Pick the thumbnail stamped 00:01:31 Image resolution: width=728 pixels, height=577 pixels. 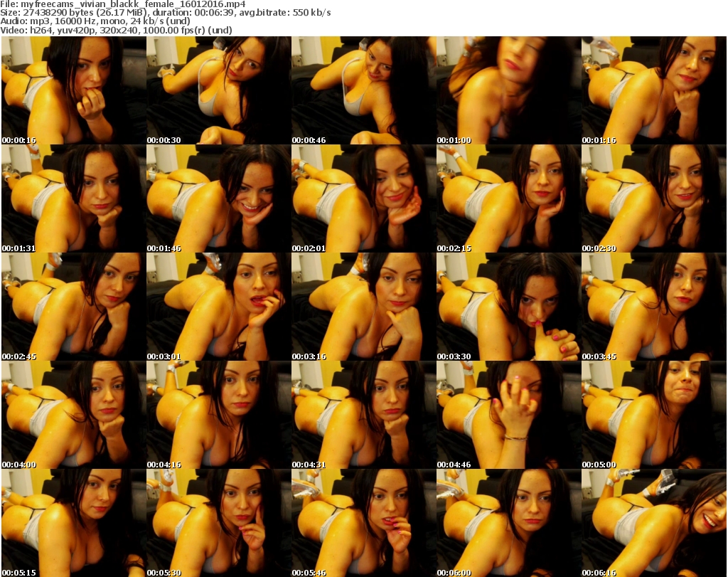tap(74, 198)
